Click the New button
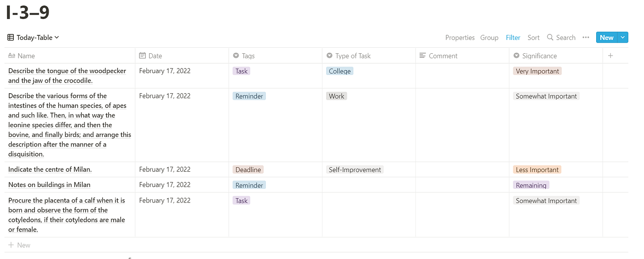644x259 pixels. click(x=607, y=38)
